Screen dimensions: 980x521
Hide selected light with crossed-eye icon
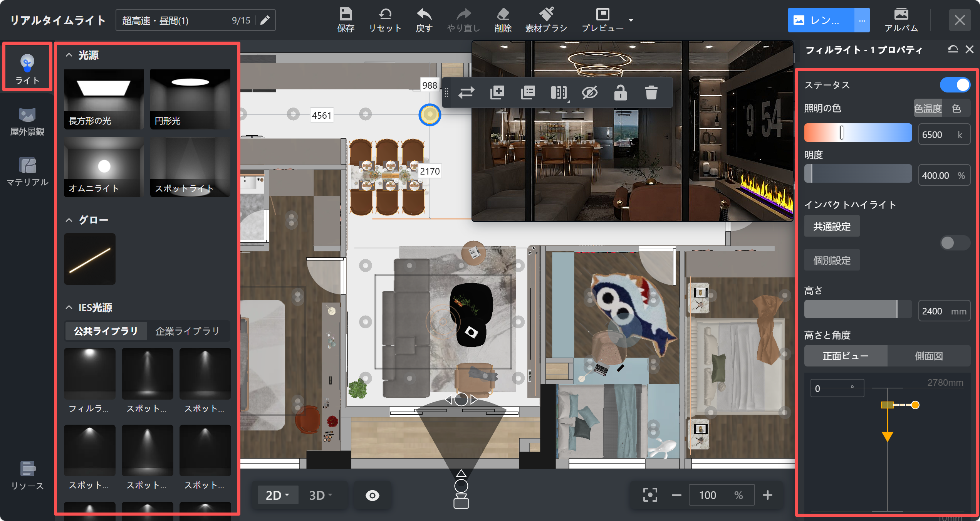pyautogui.click(x=589, y=92)
